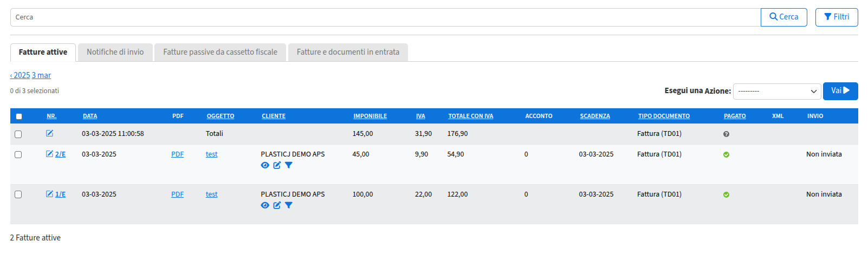Click the edit icon next to invoice 2/E
Viewport: 868px width, 254px height.
click(50, 154)
